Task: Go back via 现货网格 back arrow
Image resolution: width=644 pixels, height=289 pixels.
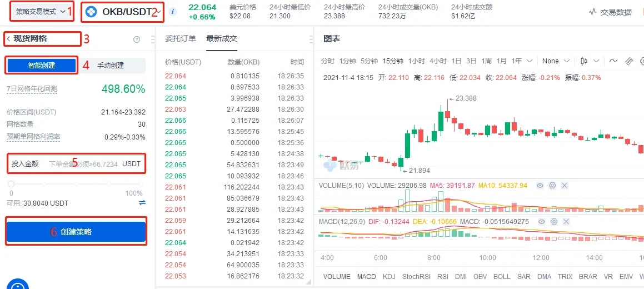Action: click(8, 39)
